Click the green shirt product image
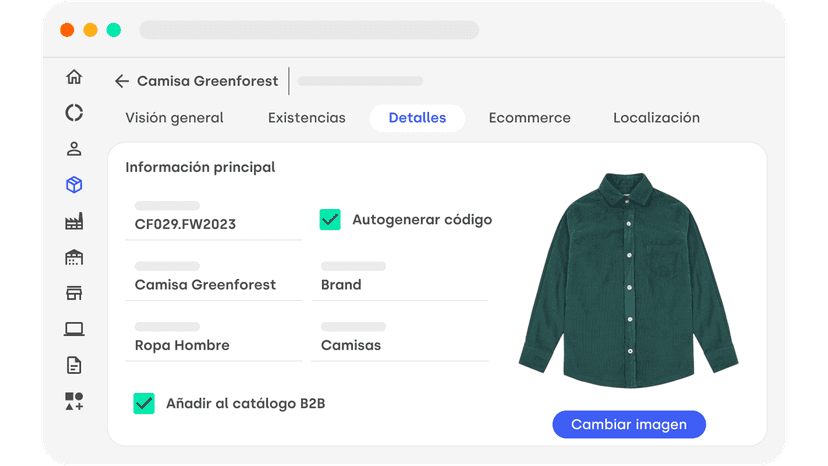Image resolution: width=828 pixels, height=466 pixels. tap(628, 281)
